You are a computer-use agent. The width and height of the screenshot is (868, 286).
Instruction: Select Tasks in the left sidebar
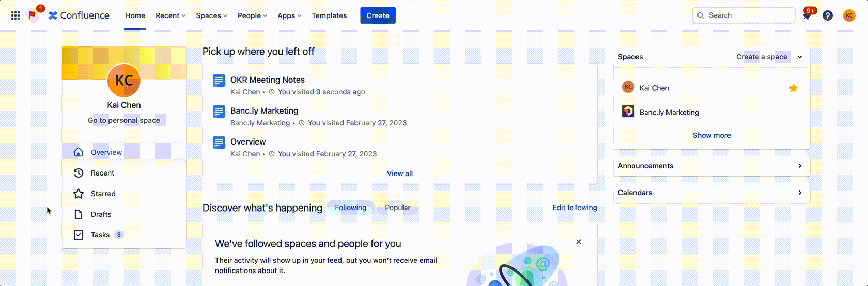124,235
